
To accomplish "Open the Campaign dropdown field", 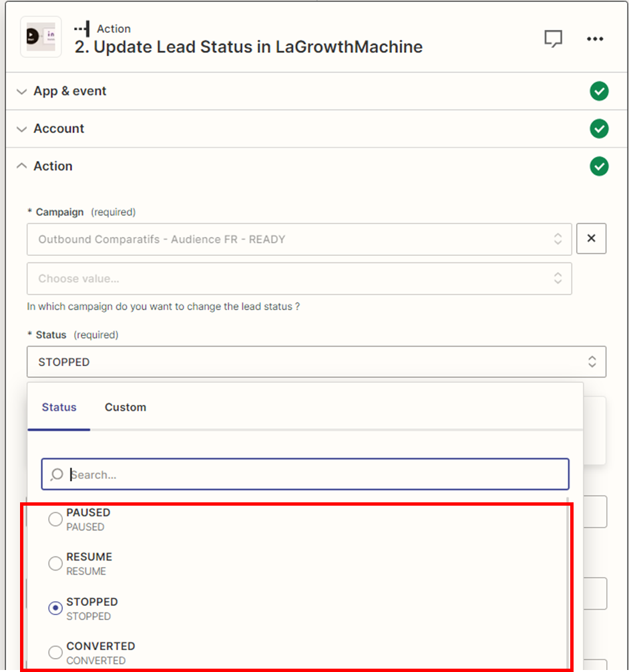I will pyautogui.click(x=298, y=239).
